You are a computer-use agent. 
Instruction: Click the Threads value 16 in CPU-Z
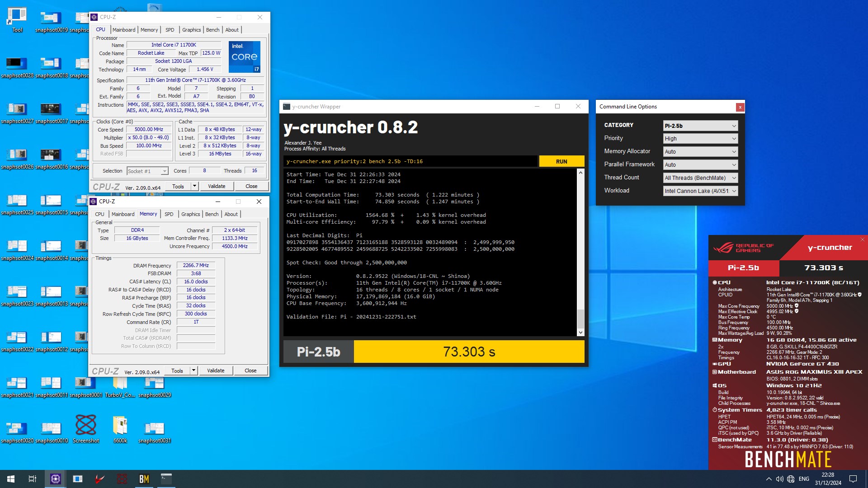[255, 171]
